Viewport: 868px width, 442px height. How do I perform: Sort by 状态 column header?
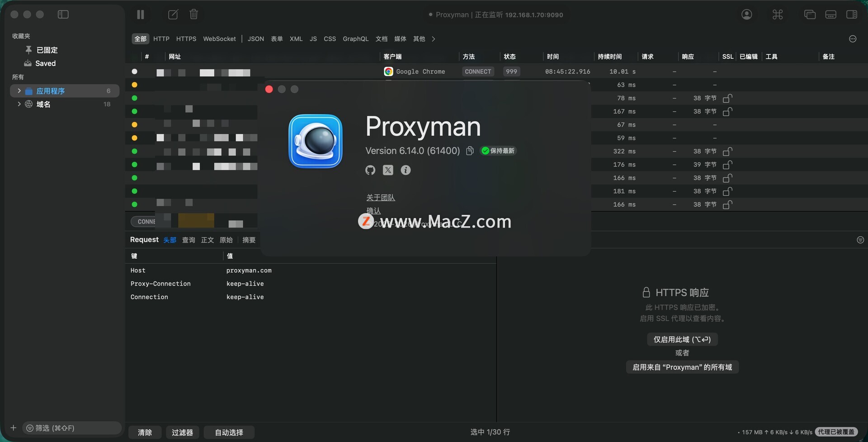coord(510,57)
